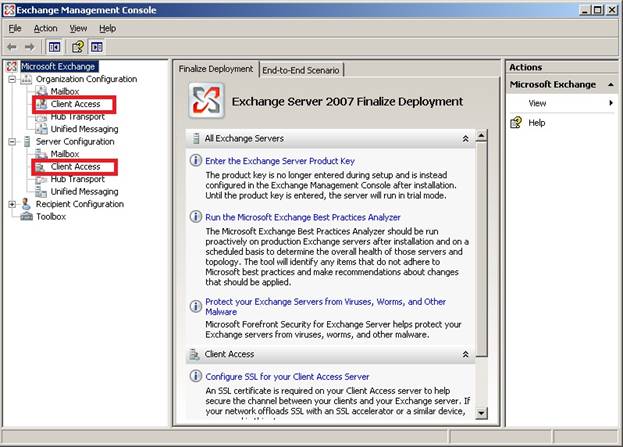Click info icon beside Enter the Exchange Server Product Key

pos(195,161)
